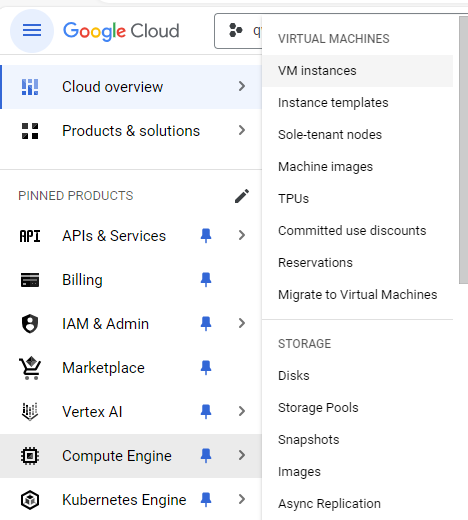Viewport: 468px width, 520px height.
Task: Open Compute Engine
Action: tap(117, 456)
